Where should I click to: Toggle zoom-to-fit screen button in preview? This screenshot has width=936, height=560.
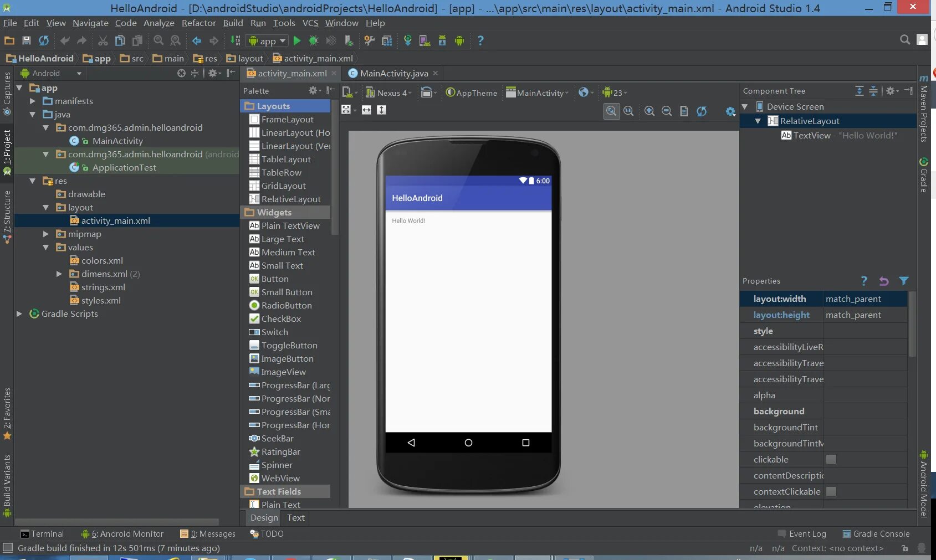tap(611, 111)
